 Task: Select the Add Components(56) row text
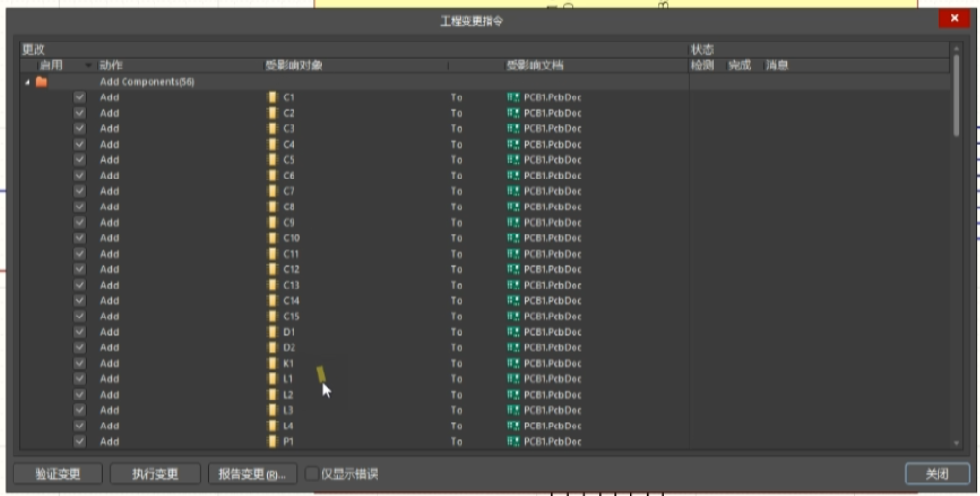148,82
